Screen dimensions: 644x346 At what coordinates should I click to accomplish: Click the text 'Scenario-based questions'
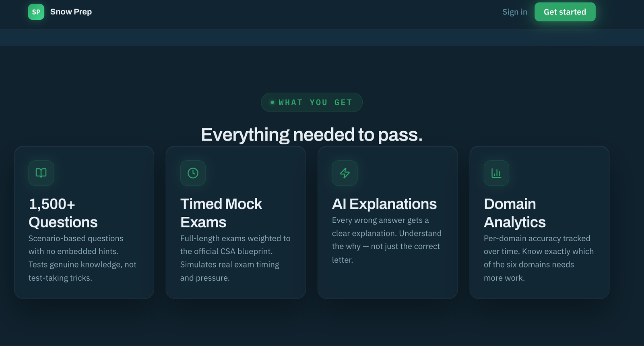click(x=76, y=238)
